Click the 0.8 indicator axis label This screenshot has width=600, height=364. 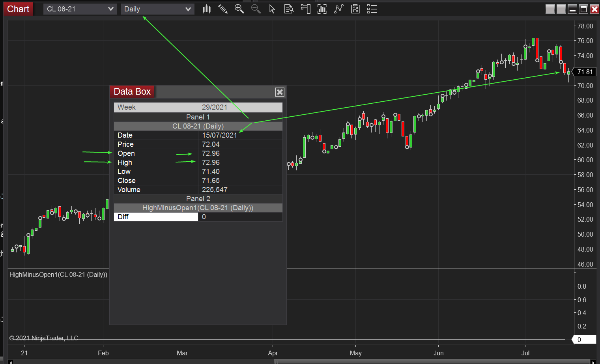tap(582, 286)
